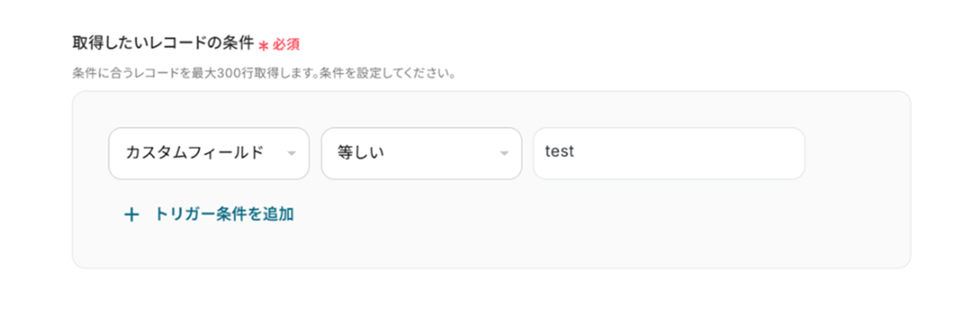Click the トリガー条件を追加 link text
980x309 pixels.
224,214
